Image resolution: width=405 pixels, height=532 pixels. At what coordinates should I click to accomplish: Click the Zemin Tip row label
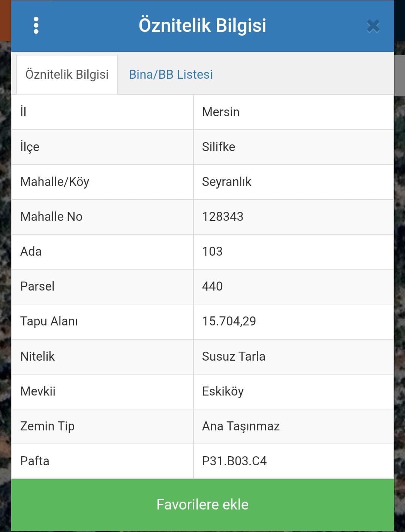click(x=47, y=426)
